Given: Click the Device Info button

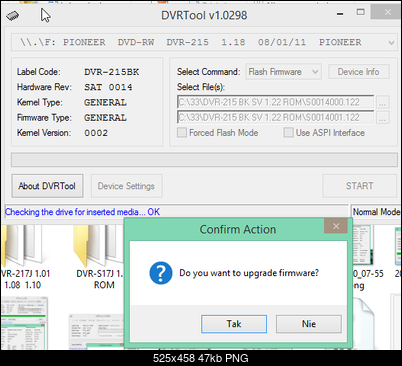Looking at the screenshot, I should point(359,72).
